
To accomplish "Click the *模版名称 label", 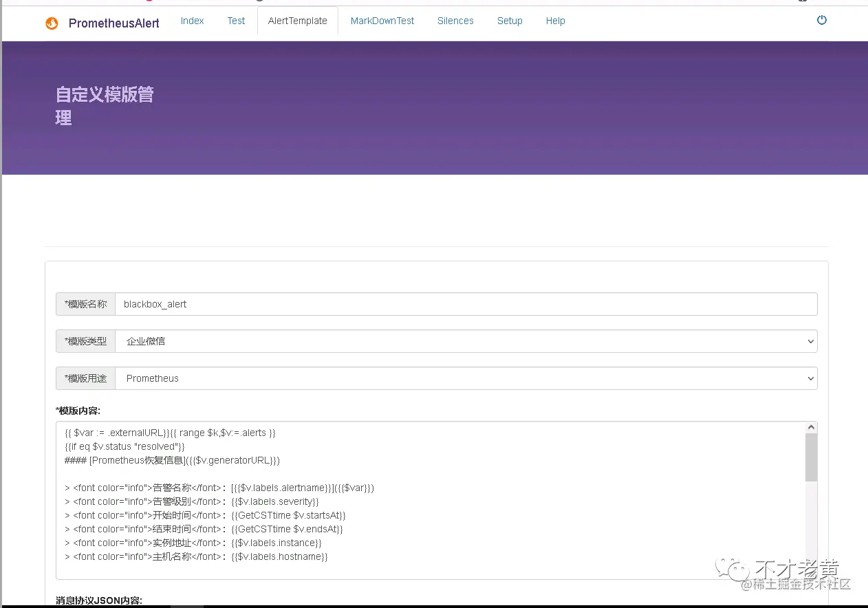I will pyautogui.click(x=85, y=304).
